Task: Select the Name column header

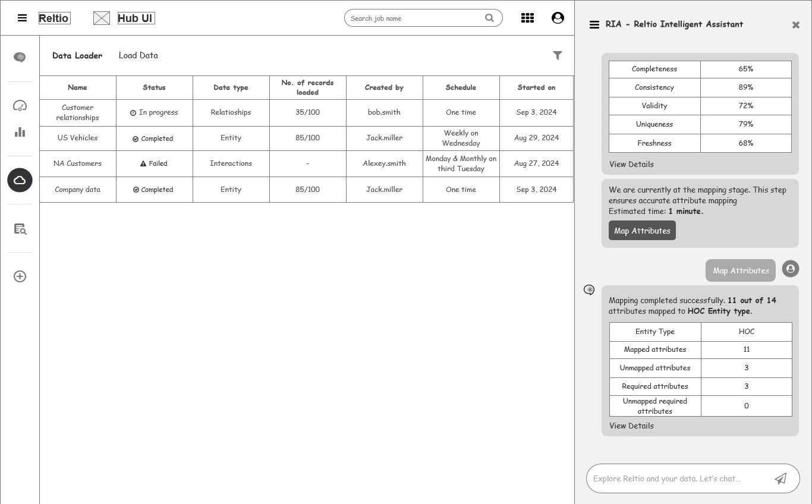Action: (x=77, y=87)
